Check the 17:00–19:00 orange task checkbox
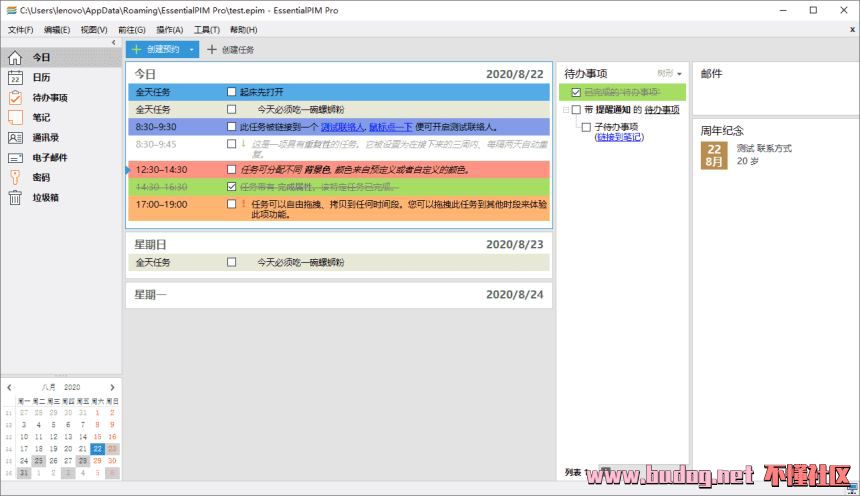 tap(231, 204)
